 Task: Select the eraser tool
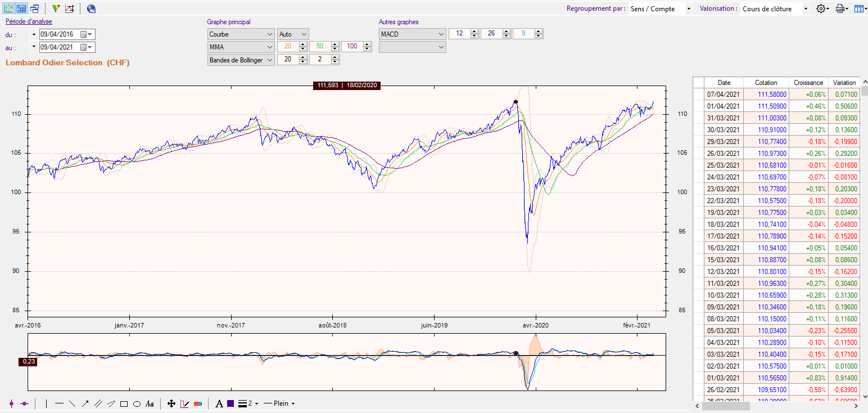197,403
